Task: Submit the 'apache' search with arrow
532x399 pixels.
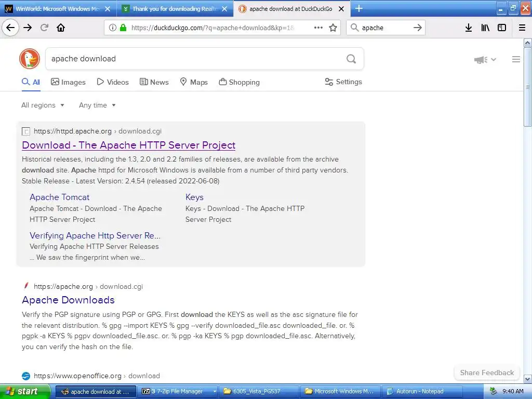Action: click(418, 28)
